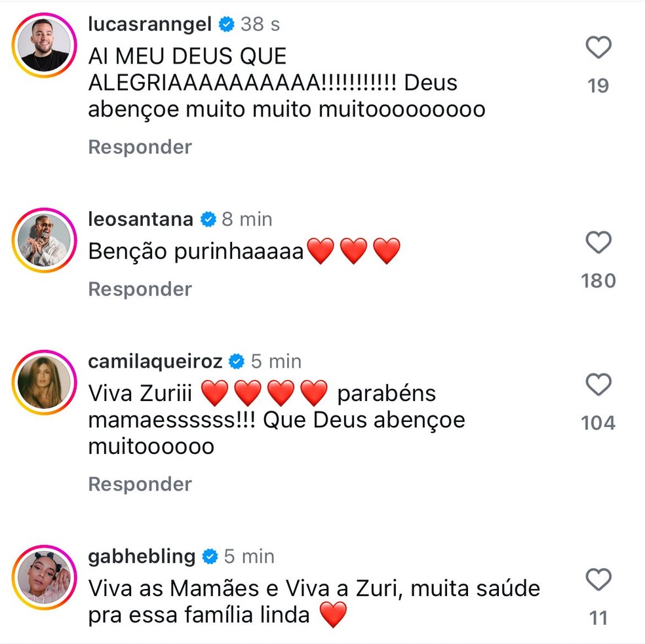Screen dimensions: 645x644
Task: Tap the heart icon on lucasranngel's comment
Action: tap(597, 48)
